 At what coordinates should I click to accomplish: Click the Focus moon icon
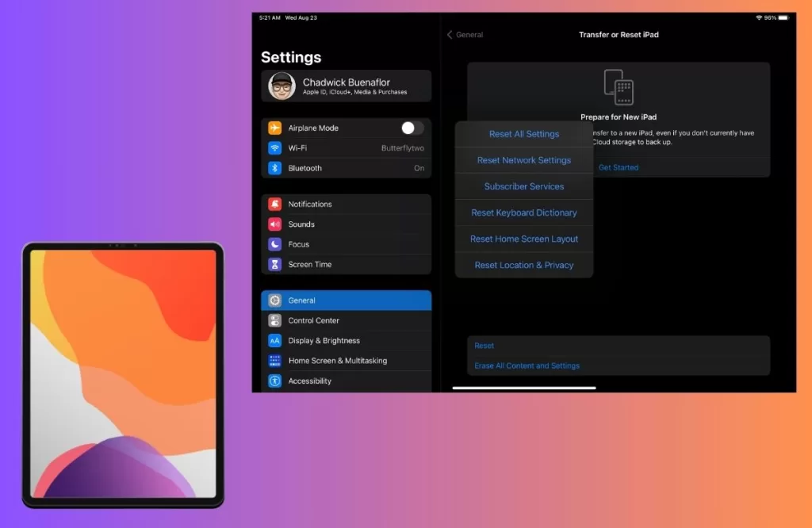click(275, 244)
